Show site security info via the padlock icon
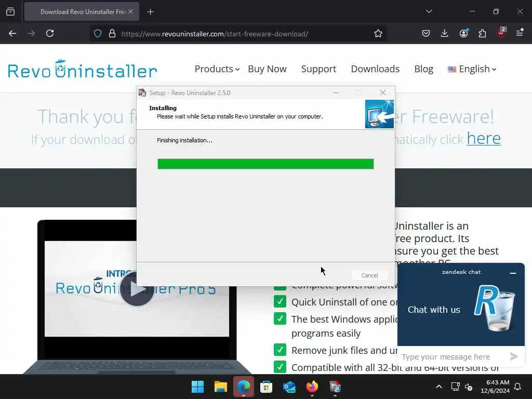 pos(112,34)
